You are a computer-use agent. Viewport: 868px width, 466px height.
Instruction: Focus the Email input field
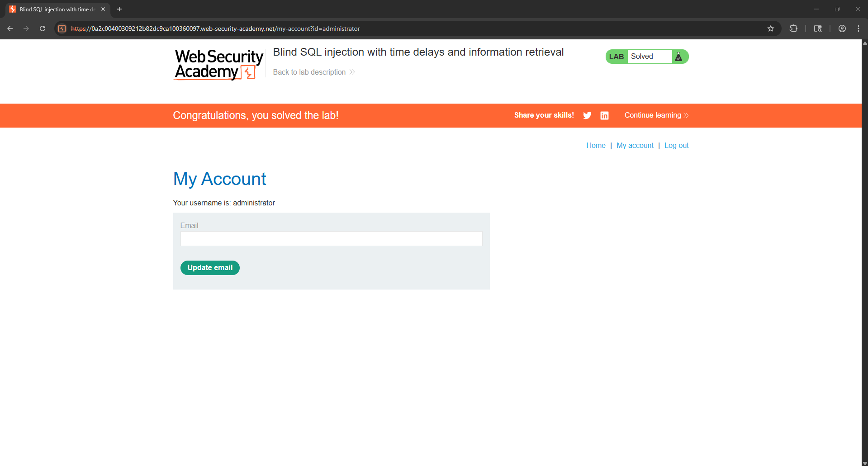click(x=331, y=238)
